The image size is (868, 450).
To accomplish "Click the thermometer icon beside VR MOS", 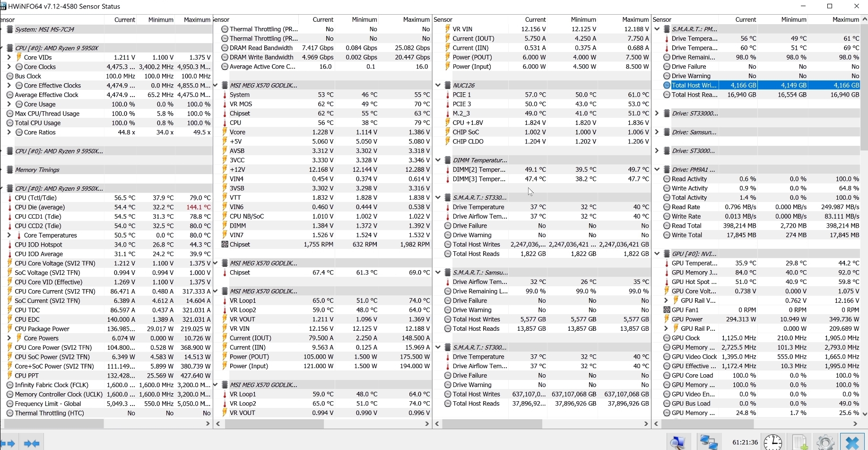I will point(225,104).
